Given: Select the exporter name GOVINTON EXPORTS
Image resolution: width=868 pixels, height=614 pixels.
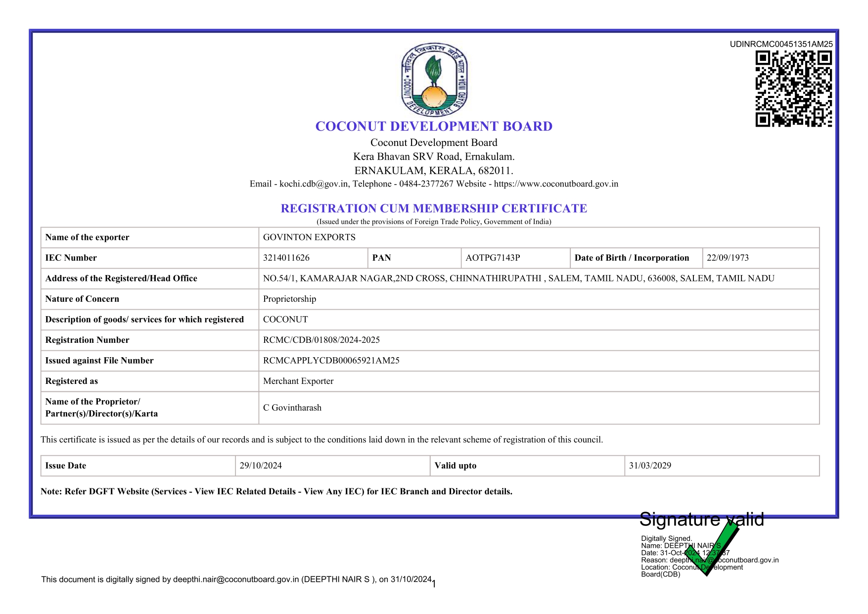Looking at the screenshot, I should tap(309, 237).
